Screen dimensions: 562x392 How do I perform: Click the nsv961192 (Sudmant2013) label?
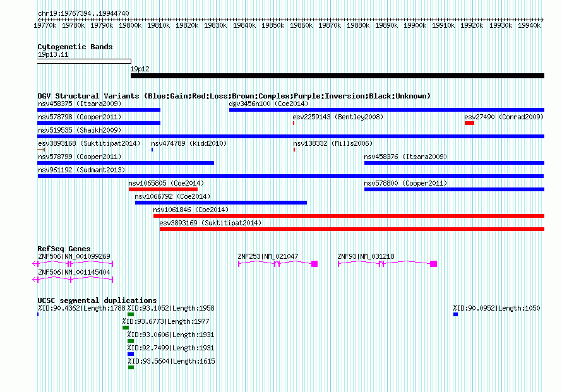[81, 170]
